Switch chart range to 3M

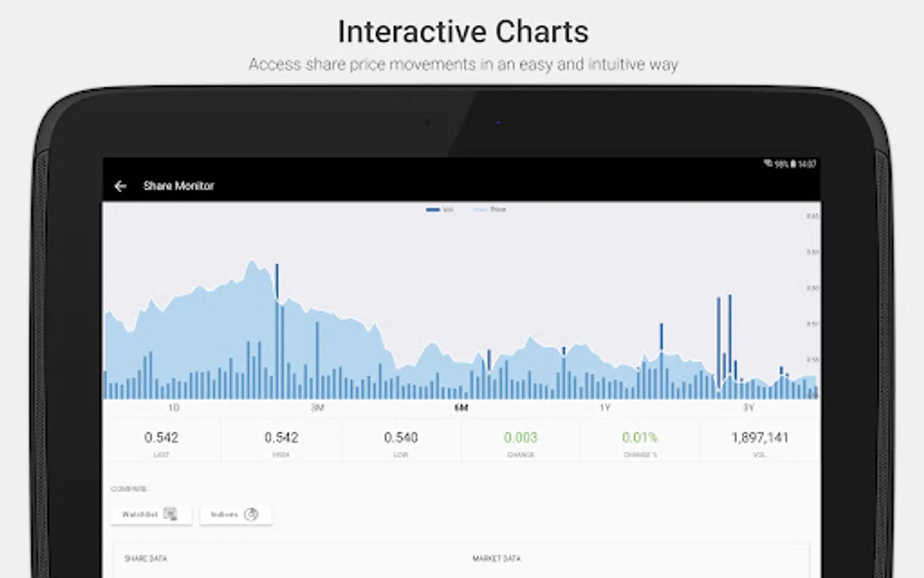[x=317, y=408]
